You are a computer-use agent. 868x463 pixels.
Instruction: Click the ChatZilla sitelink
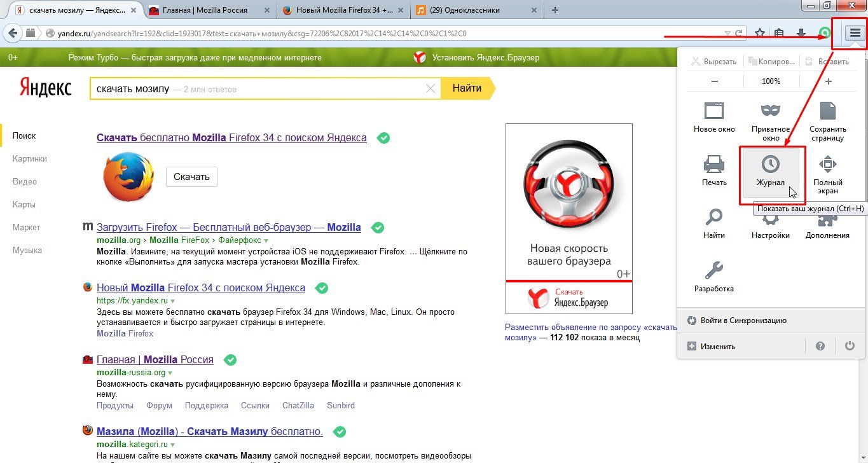(x=299, y=405)
